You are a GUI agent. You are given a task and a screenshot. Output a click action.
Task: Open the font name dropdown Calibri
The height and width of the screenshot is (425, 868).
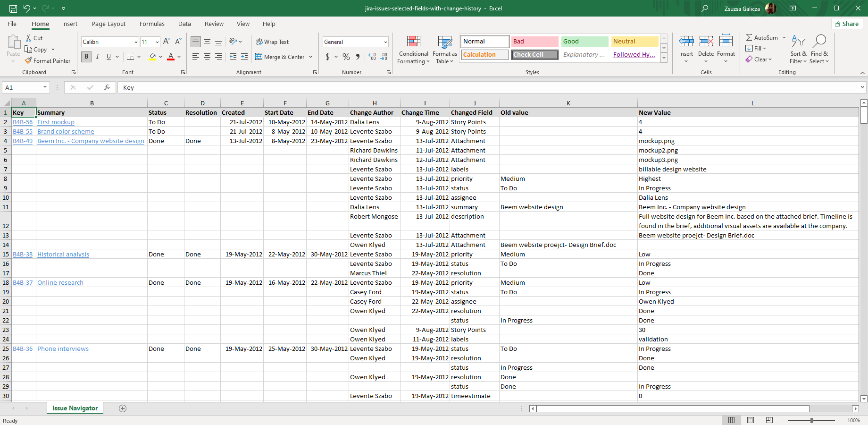pyautogui.click(x=136, y=42)
